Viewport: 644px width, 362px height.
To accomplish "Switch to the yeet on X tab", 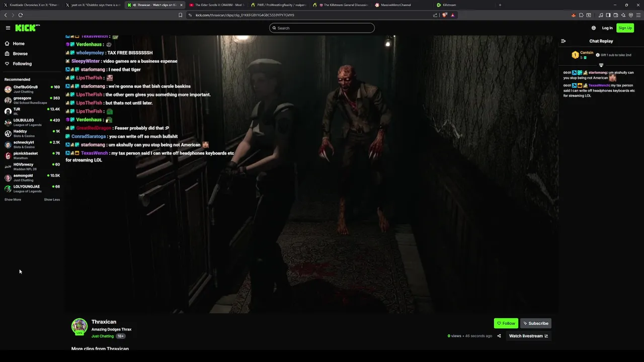I will tap(93, 5).
